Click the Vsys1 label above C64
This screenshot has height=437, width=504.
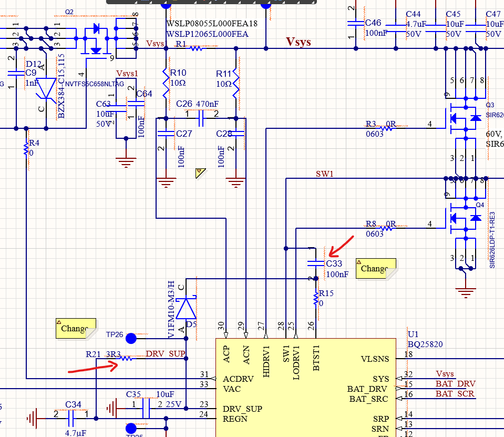(127, 74)
